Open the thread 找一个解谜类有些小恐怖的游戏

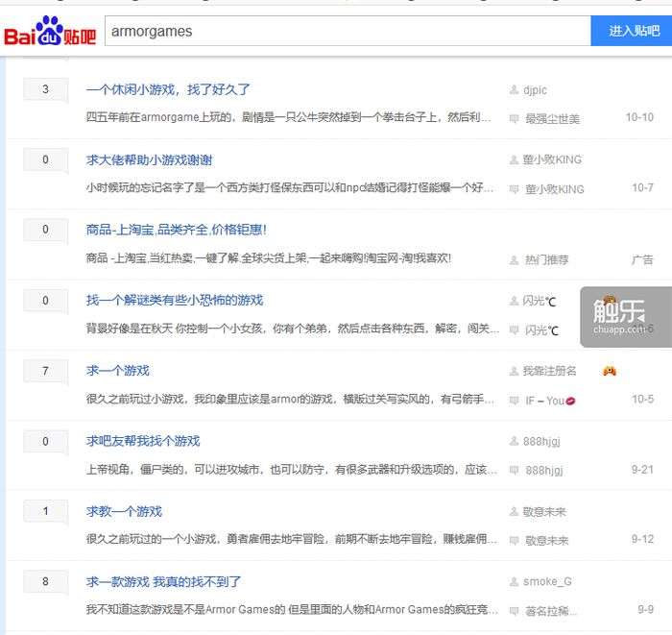[175, 300]
